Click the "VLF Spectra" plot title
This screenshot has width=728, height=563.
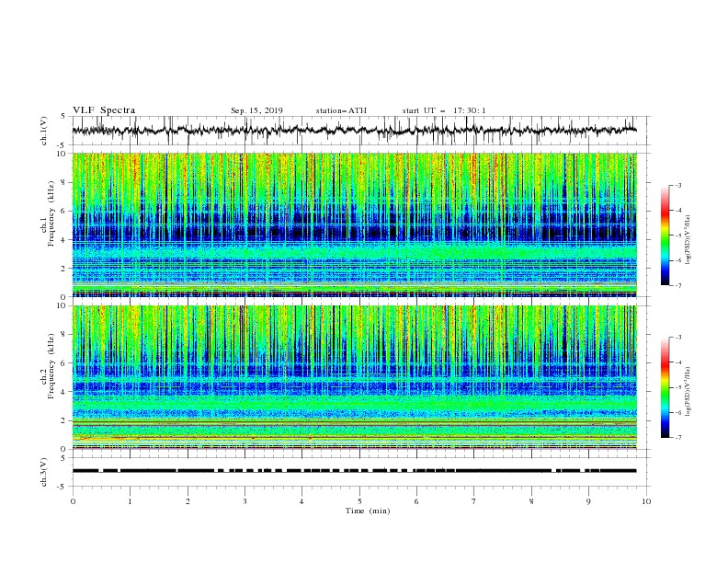coord(104,110)
